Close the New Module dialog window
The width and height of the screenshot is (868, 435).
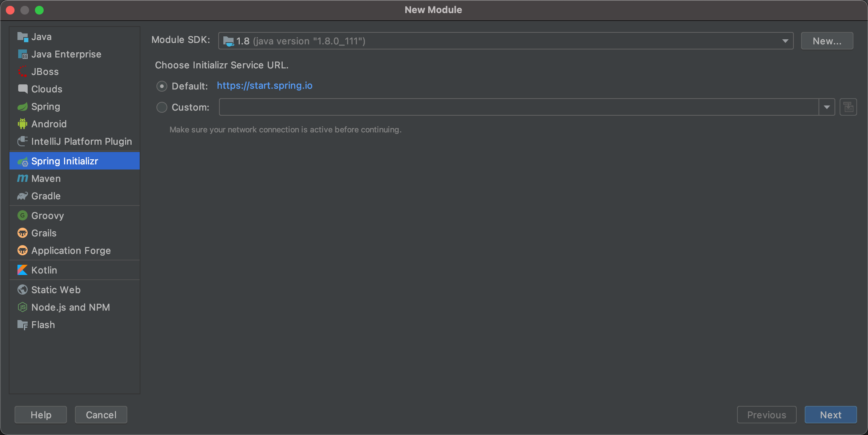(x=10, y=10)
